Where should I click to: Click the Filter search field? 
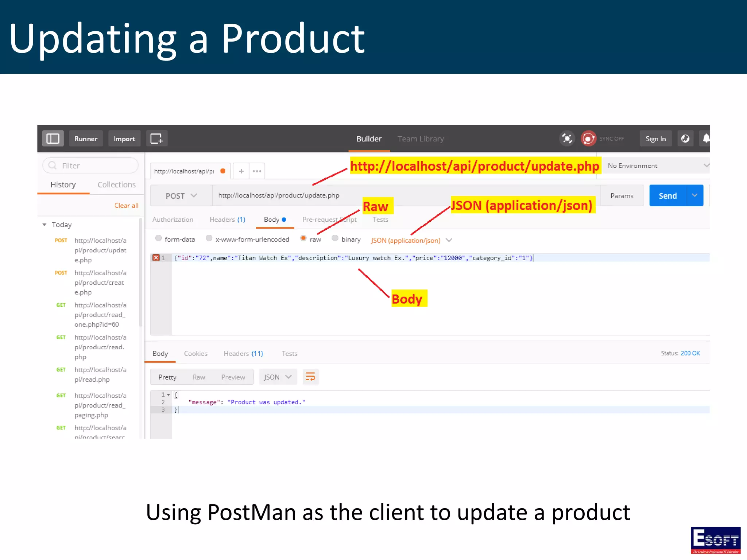[x=90, y=166]
